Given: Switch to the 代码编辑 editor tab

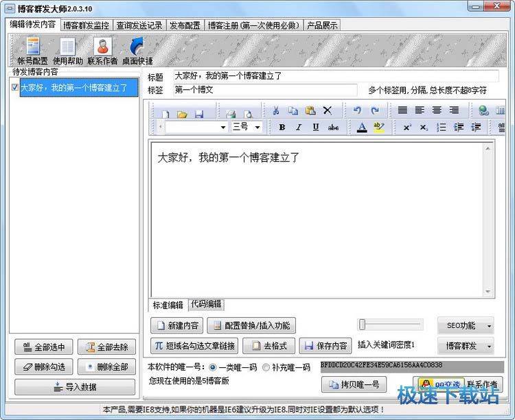Looking at the screenshot, I should (206, 305).
